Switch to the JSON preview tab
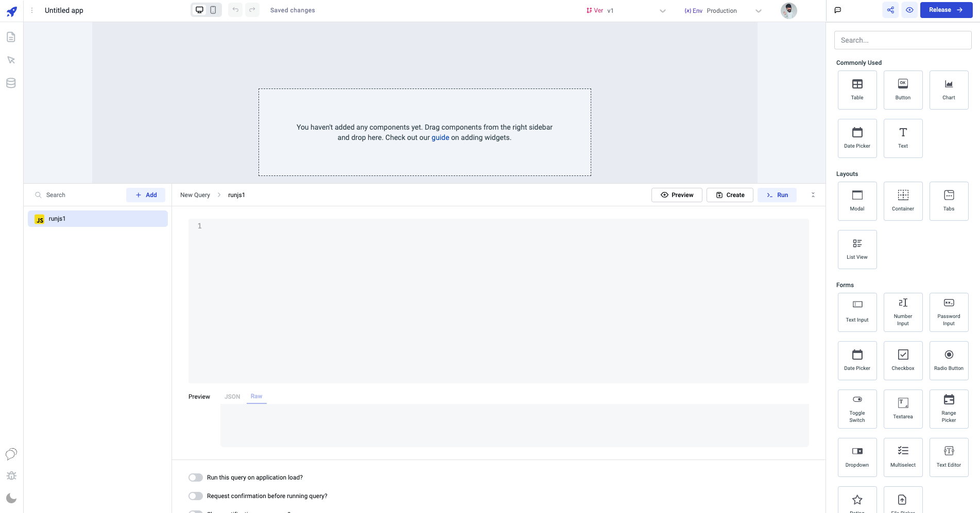 (x=232, y=397)
